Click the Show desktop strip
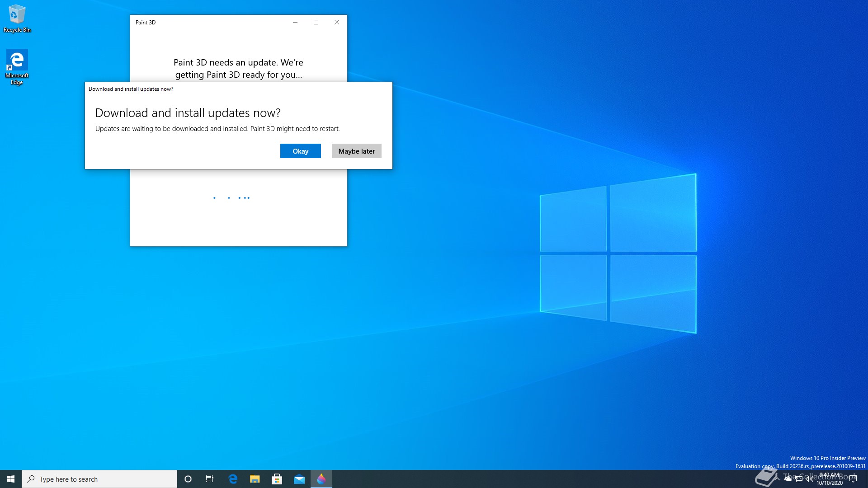This screenshot has width=868, height=488. point(866,479)
